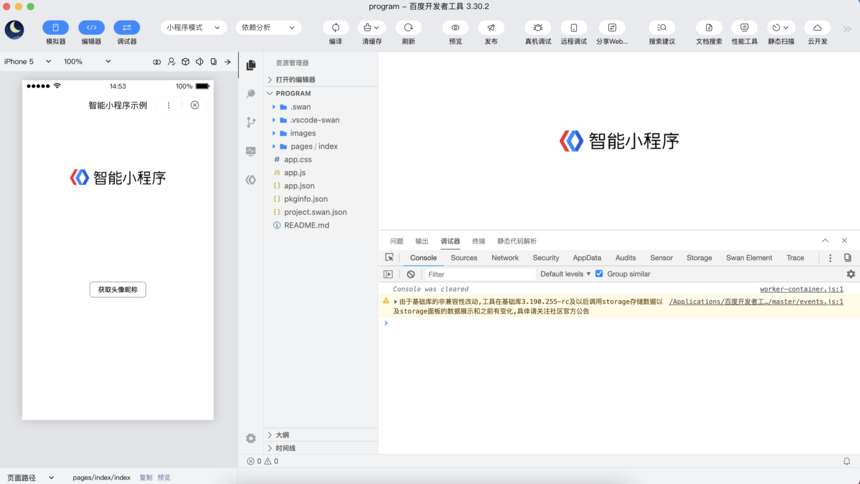The image size is (860, 484).
Task: Open the 小程序模式 mode dropdown
Action: [193, 27]
